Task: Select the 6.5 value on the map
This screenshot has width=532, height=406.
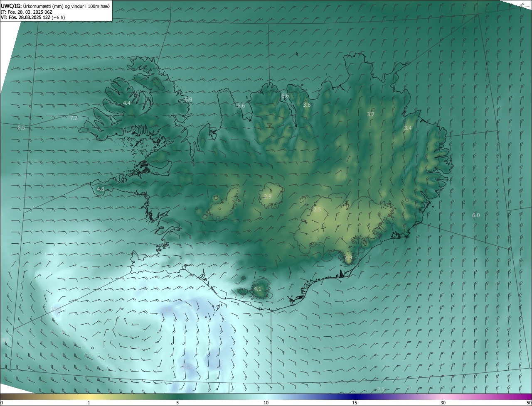Action: [x=21, y=128]
